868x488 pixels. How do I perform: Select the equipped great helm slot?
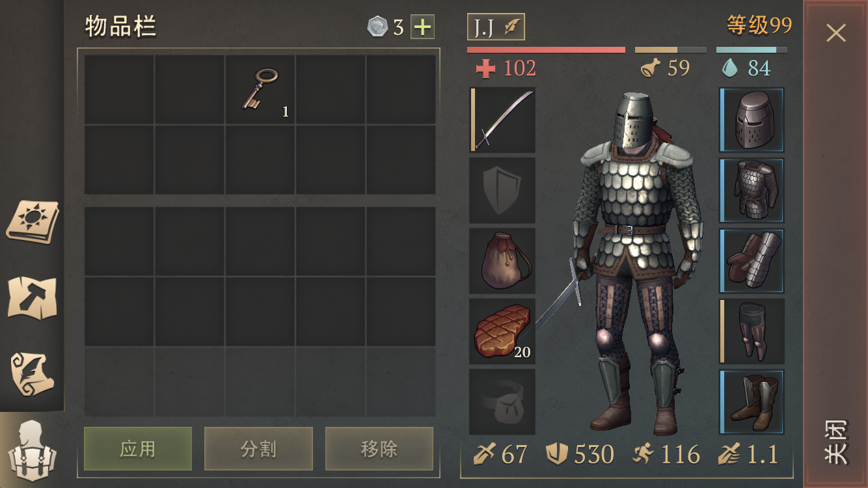pos(752,120)
